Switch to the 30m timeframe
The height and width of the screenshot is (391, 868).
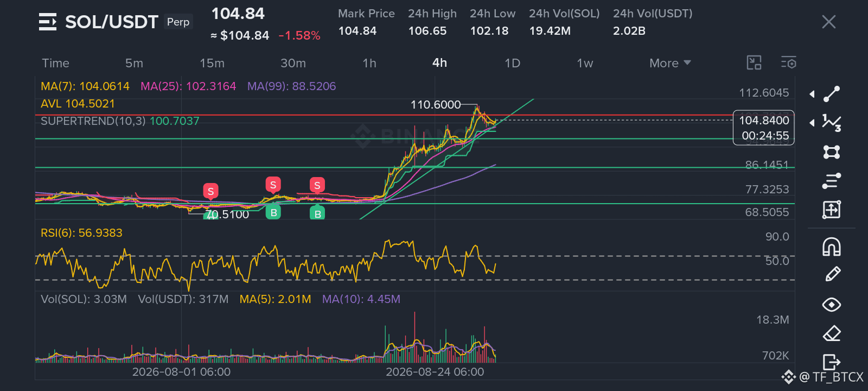click(293, 63)
